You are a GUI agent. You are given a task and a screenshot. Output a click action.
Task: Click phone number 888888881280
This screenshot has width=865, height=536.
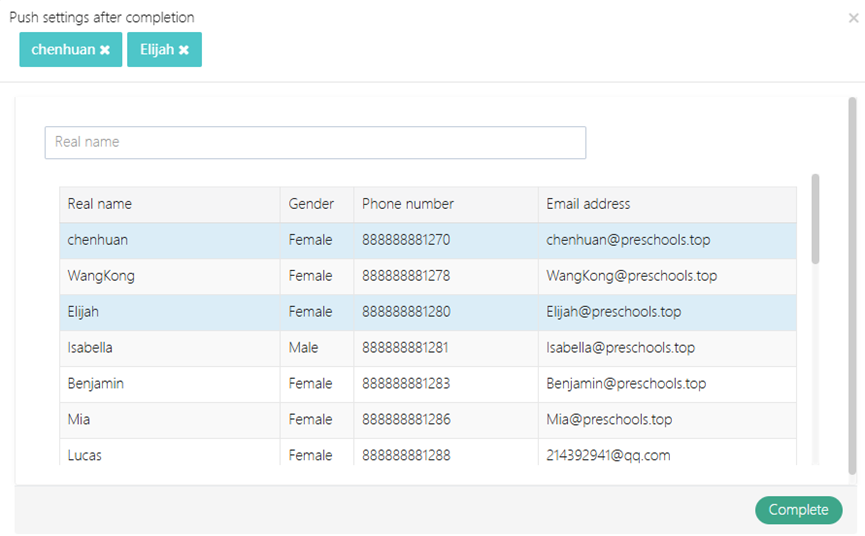click(406, 312)
